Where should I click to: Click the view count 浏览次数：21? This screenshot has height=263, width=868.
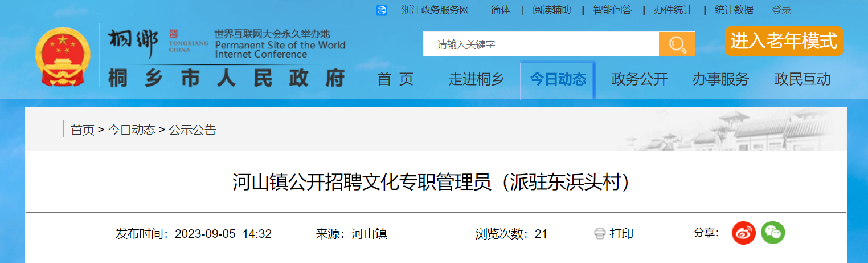[511, 234]
